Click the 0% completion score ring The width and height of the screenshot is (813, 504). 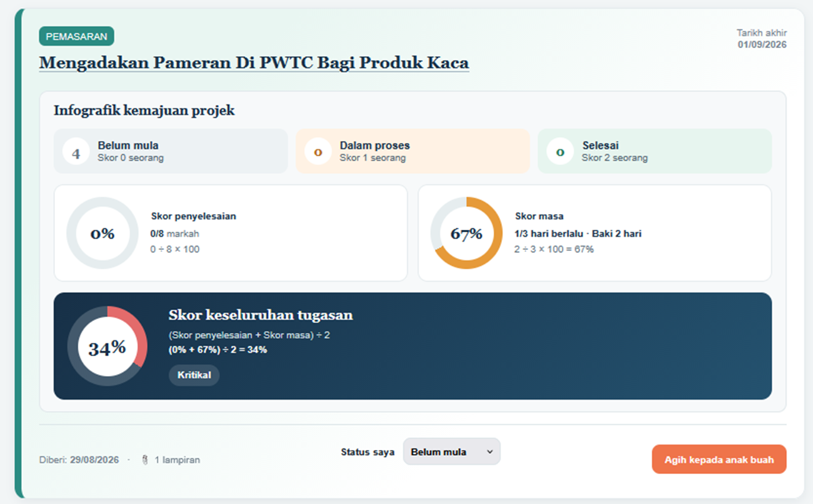(x=102, y=233)
